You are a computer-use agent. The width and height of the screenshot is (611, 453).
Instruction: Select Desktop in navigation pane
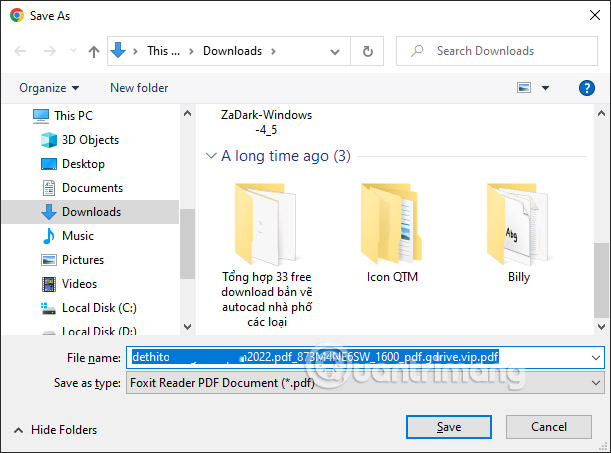click(x=83, y=164)
